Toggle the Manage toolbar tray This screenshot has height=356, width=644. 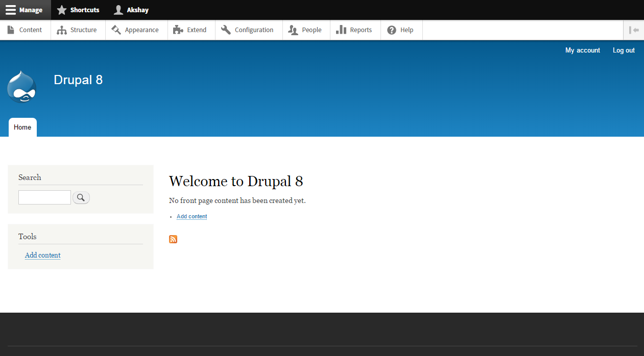[x=25, y=10]
